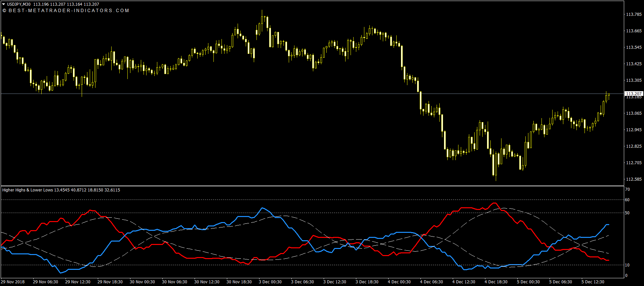Viewport: 644px width, 286px height.
Task: Click the indicator scale level 60 label
Action: 627,200
